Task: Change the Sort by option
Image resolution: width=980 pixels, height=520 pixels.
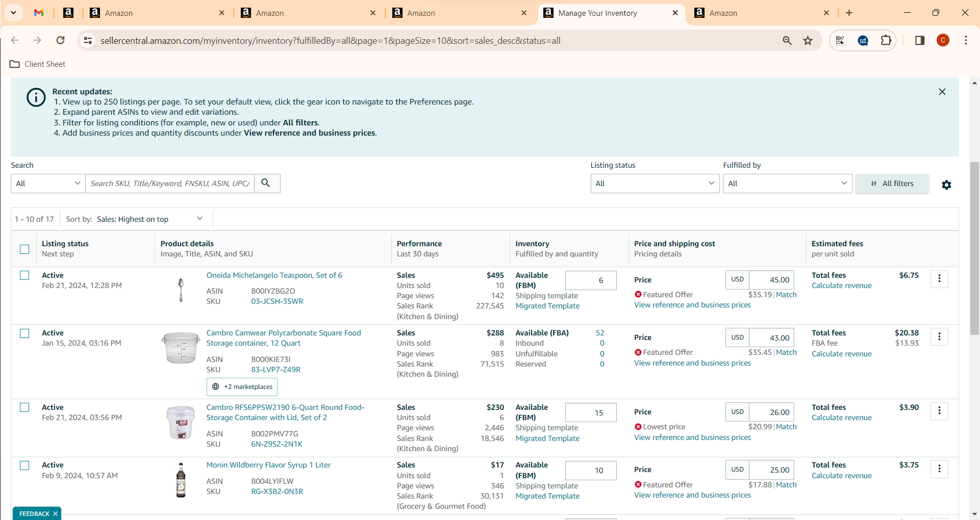Action: (x=149, y=219)
